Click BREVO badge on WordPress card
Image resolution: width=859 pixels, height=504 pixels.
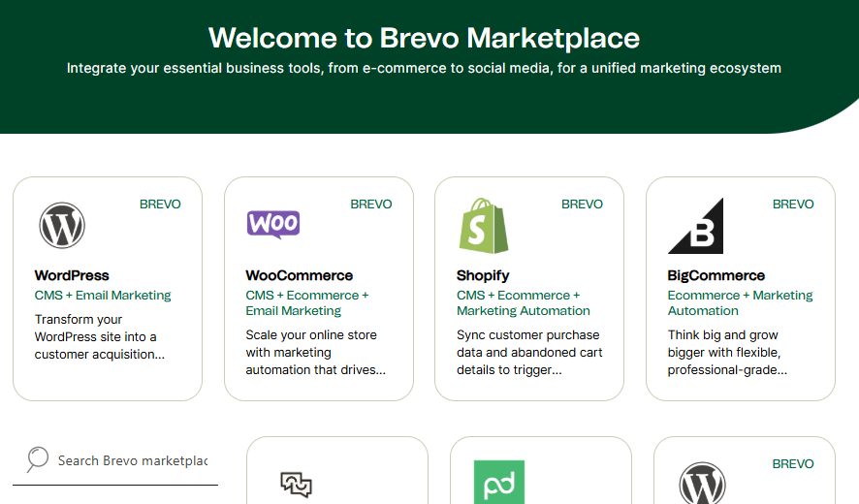point(160,205)
